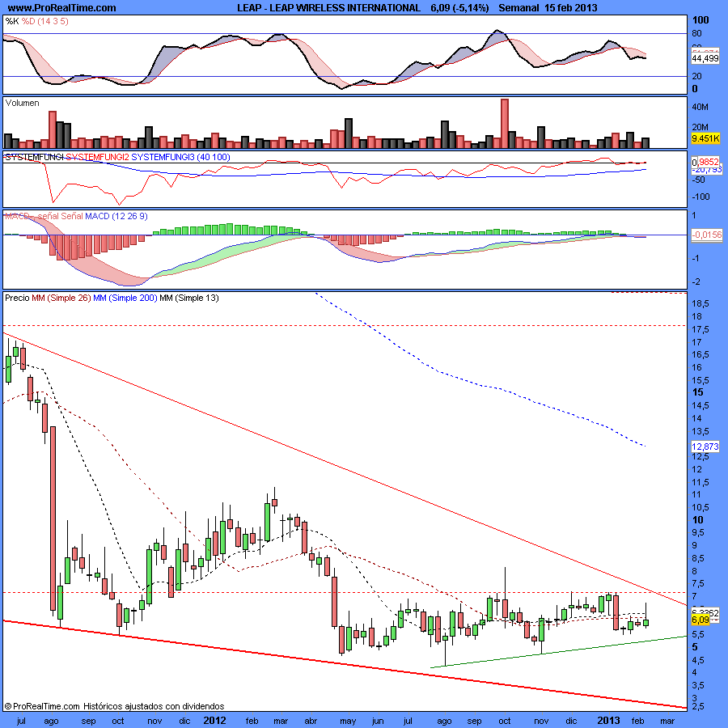Click the yellow 9.451K volume value tag
This screenshot has width=728, height=728.
point(705,138)
